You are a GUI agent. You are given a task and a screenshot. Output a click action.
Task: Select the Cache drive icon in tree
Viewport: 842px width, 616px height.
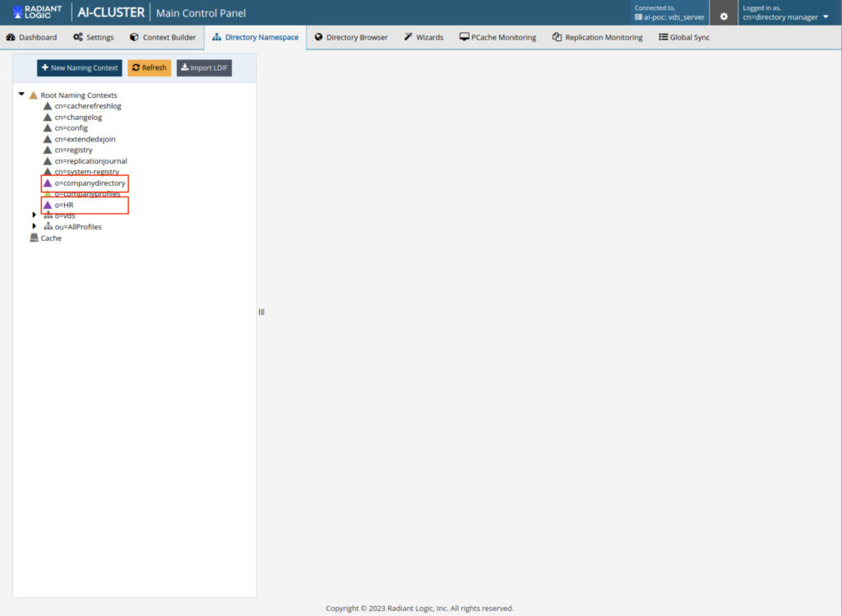[x=34, y=238]
